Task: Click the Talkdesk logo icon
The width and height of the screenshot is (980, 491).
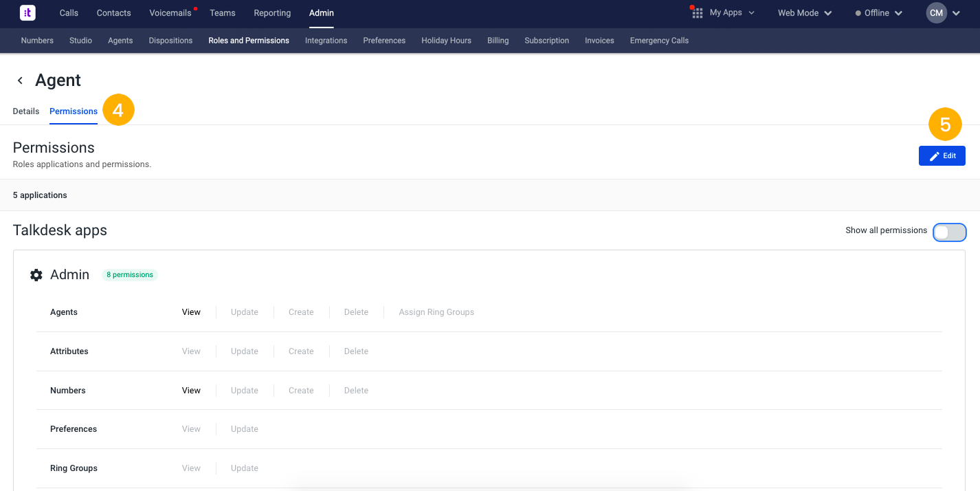Action: [x=28, y=12]
